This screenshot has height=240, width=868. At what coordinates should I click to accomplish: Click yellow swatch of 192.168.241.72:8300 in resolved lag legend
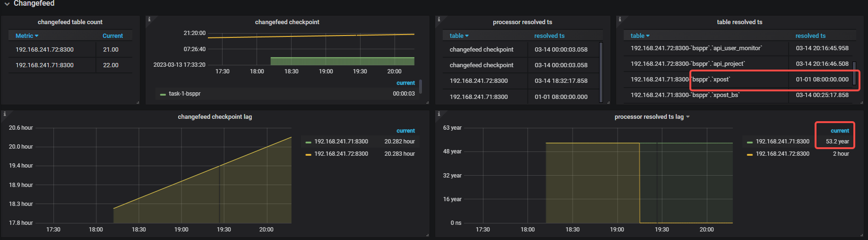click(750, 154)
